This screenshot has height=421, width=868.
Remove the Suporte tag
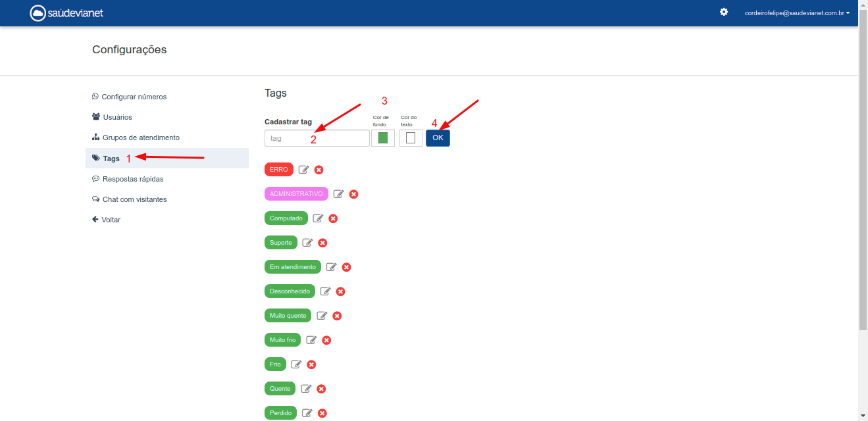(322, 243)
